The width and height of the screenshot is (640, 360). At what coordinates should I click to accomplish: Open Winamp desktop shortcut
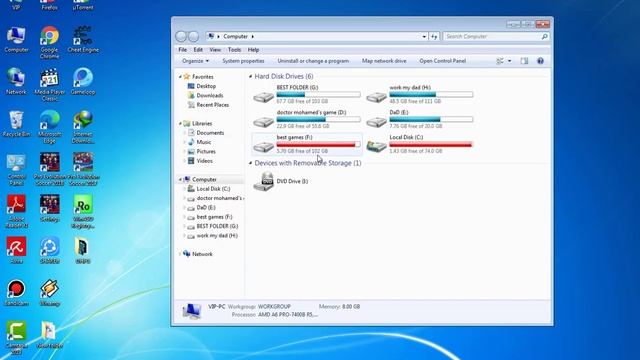click(49, 293)
